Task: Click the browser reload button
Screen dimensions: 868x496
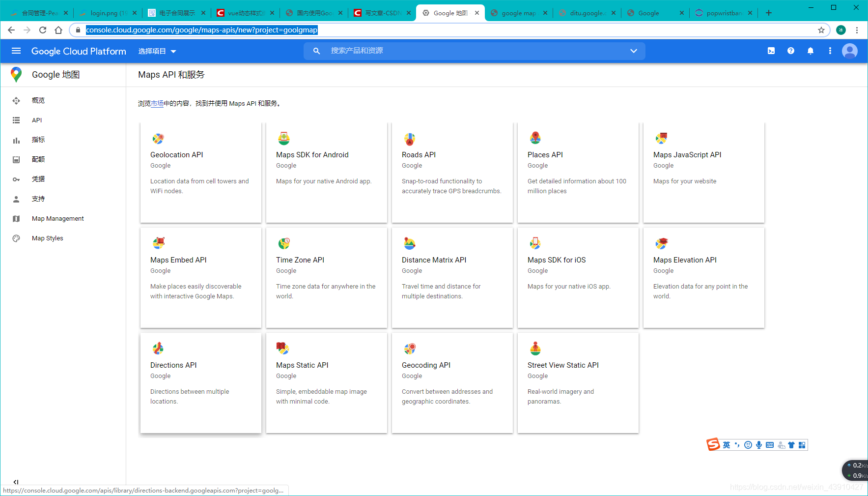Action: 43,30
